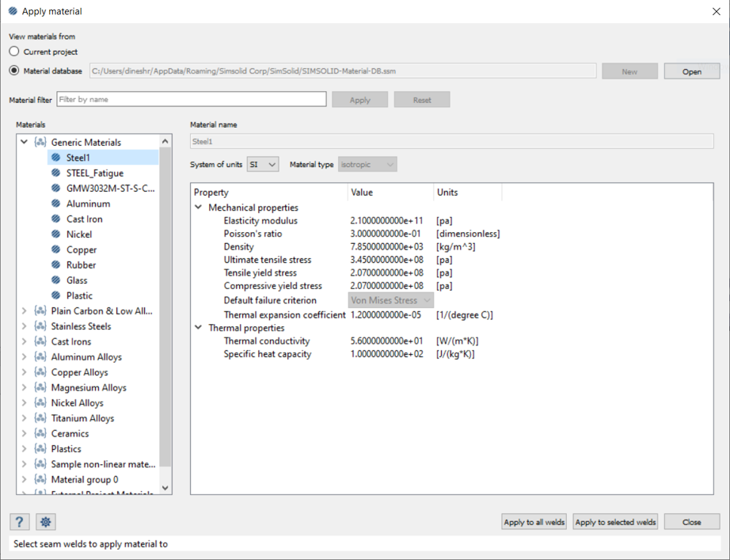Select the Current project radio button
The image size is (730, 560).
click(x=14, y=51)
